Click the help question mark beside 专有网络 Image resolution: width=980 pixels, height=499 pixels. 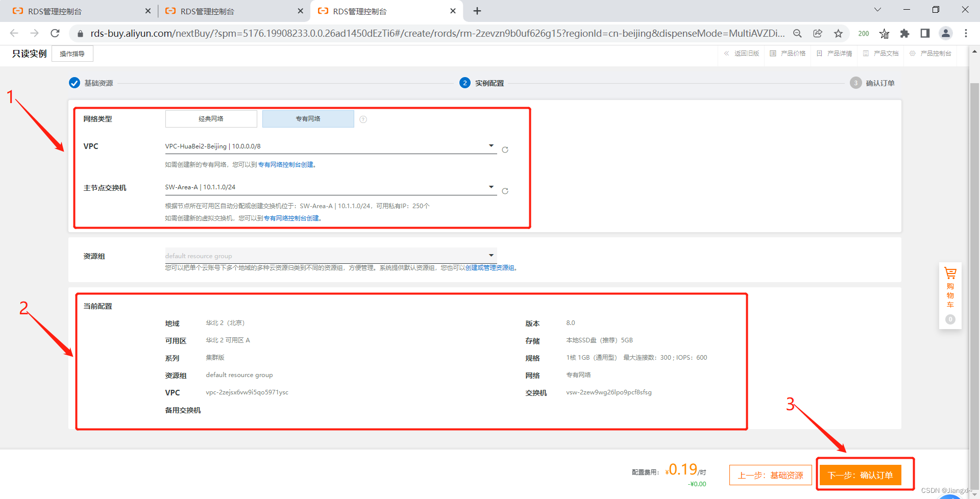pyautogui.click(x=363, y=119)
